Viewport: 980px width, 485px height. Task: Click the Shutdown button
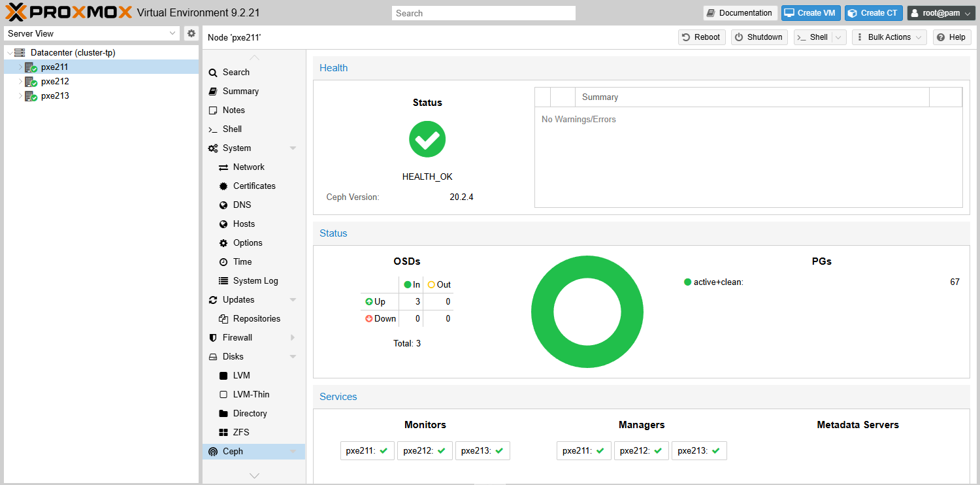[x=759, y=37]
